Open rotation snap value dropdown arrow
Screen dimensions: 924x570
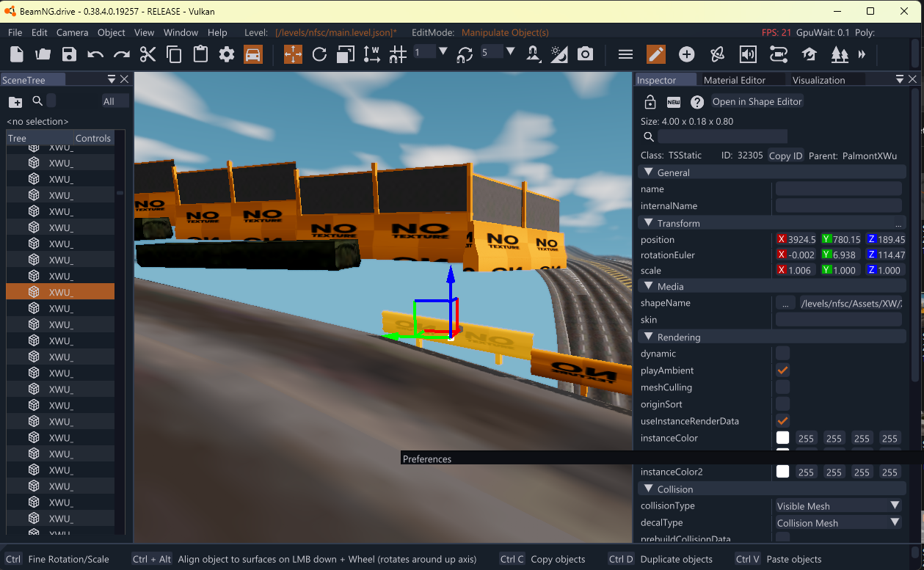point(510,51)
